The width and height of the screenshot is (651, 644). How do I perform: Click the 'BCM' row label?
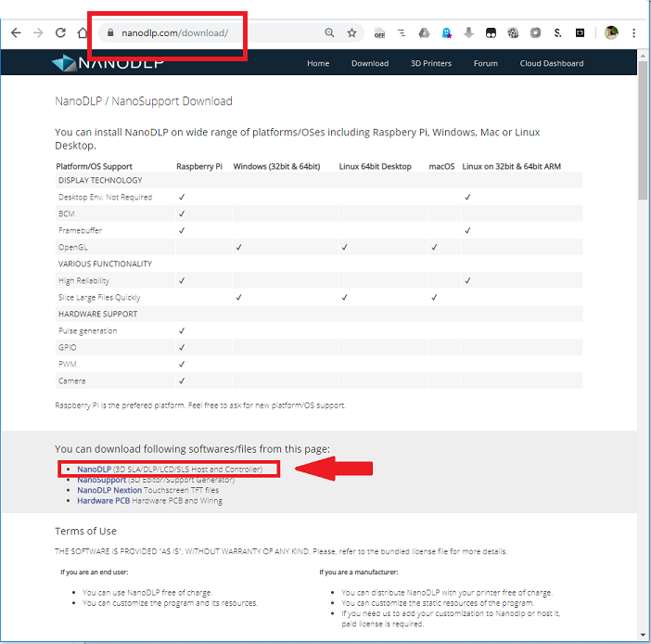(x=67, y=213)
